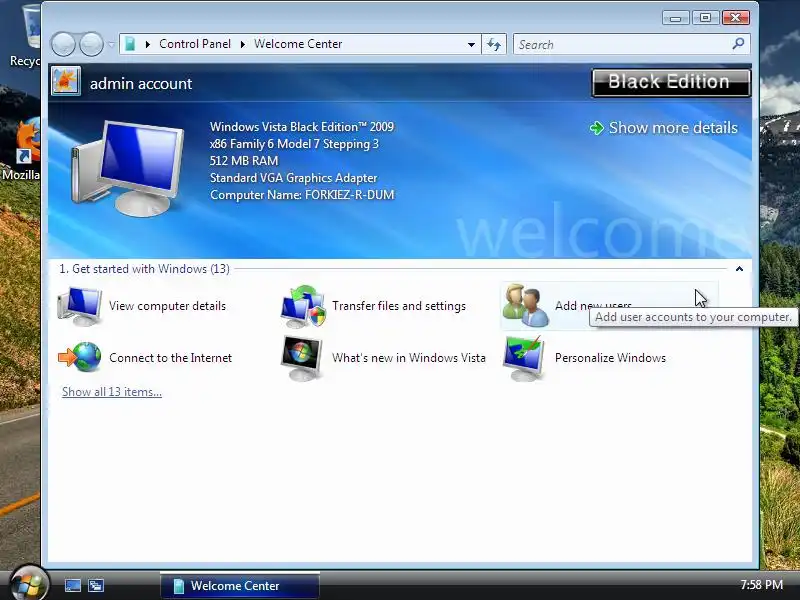
Task: Click Computer Name: FORKIEZ-R-DUM text
Action: (302, 195)
